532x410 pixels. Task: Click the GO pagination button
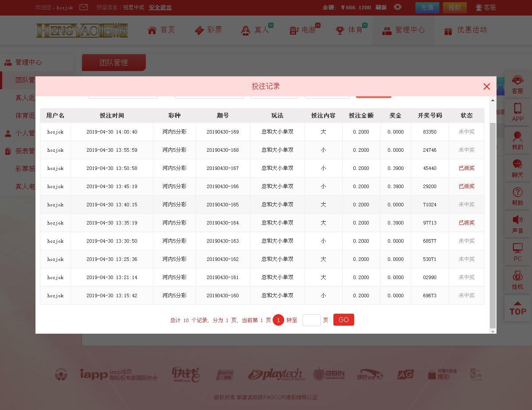click(344, 320)
